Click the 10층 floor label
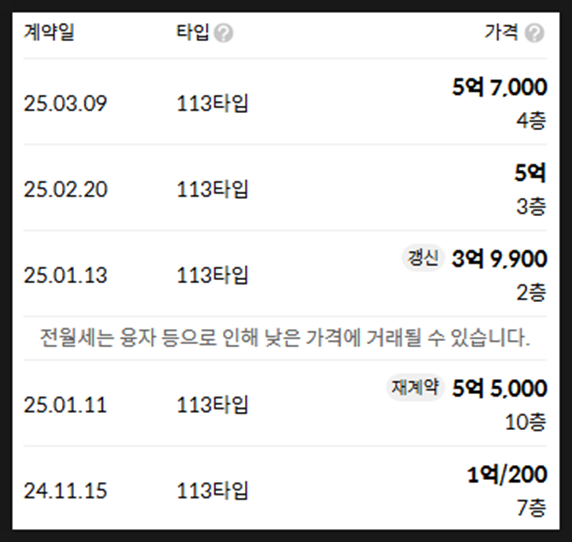The width and height of the screenshot is (572, 542). point(525,422)
